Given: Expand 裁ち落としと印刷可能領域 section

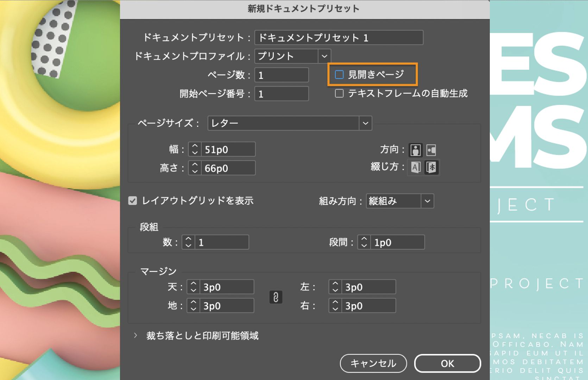Looking at the screenshot, I should [x=135, y=336].
